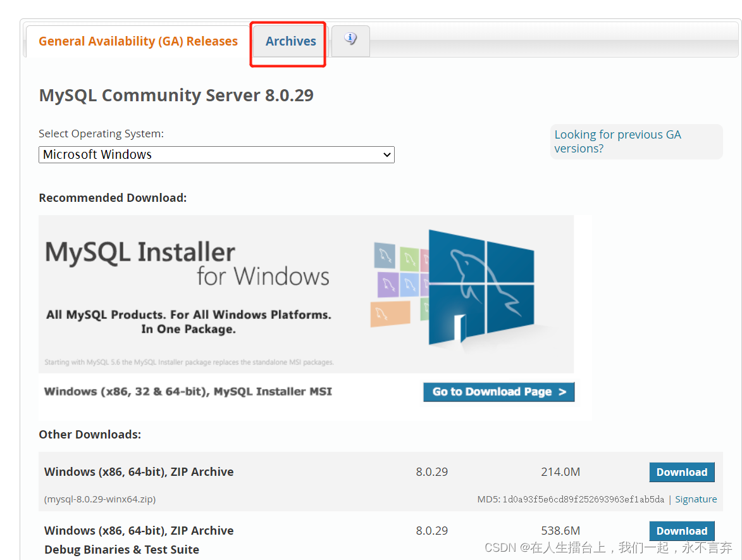Download the 214.0M ZIP Archive
Viewport: 742px width, 560px height.
point(682,473)
